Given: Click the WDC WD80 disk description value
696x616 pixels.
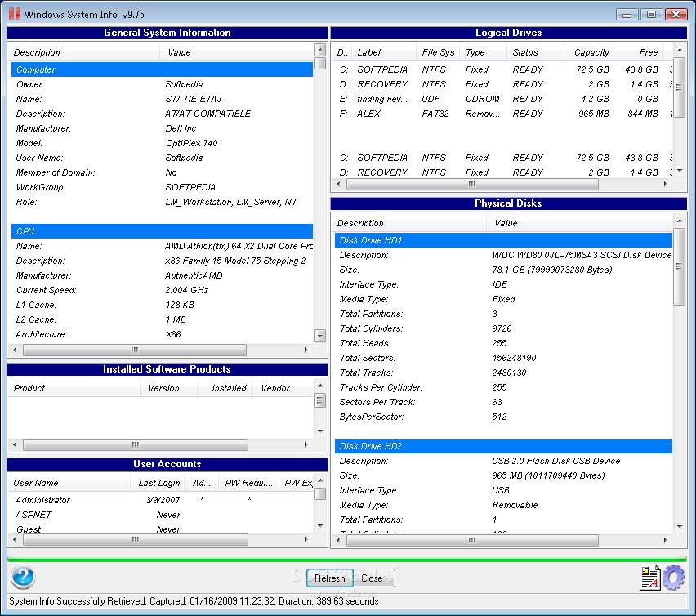Looking at the screenshot, I should point(582,255).
